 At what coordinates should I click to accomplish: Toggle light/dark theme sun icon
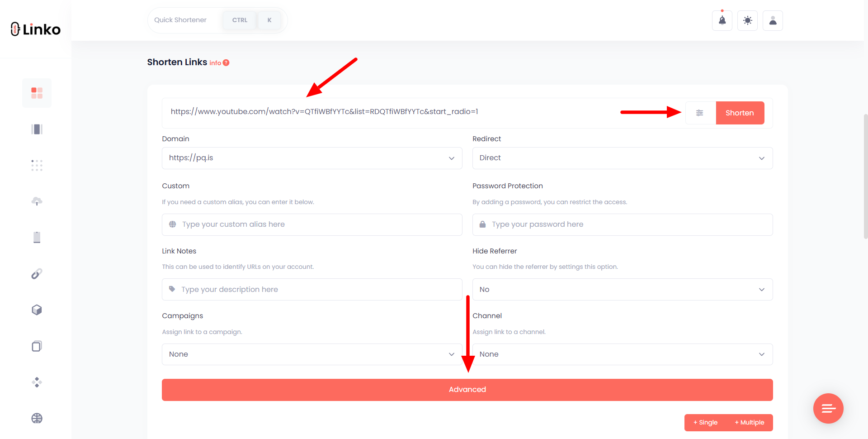pyautogui.click(x=747, y=20)
